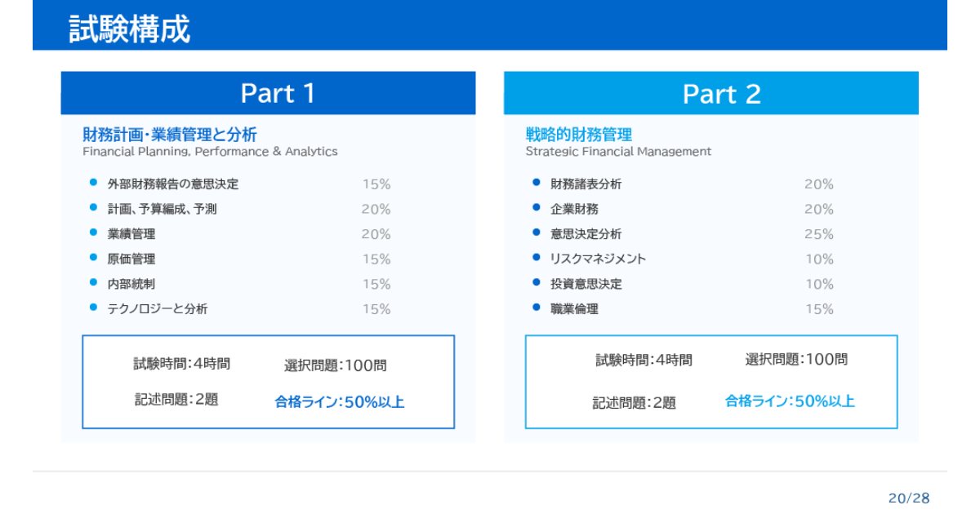The width and height of the screenshot is (980, 514).
Task: Click the Part 2 header banner
Action: click(710, 93)
